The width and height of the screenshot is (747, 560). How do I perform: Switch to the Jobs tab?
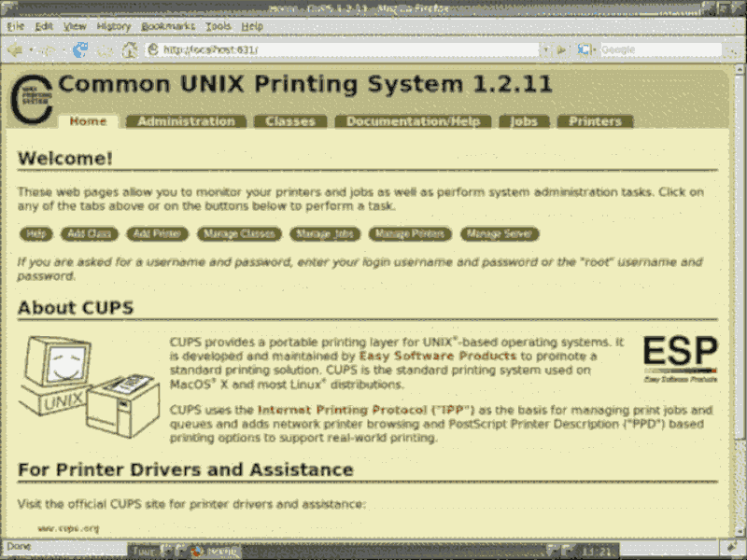coord(524,121)
